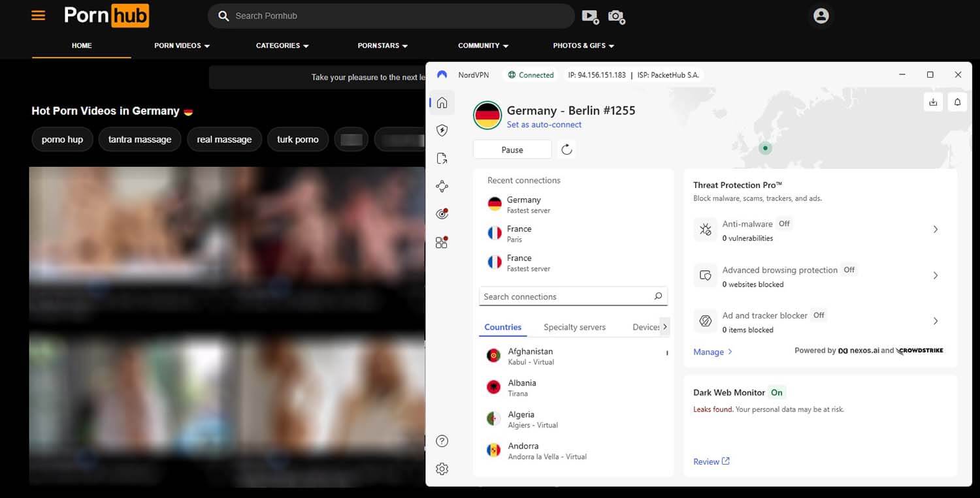
Task: Switch to the Devices tab in NordVPN
Action: pyautogui.click(x=645, y=328)
